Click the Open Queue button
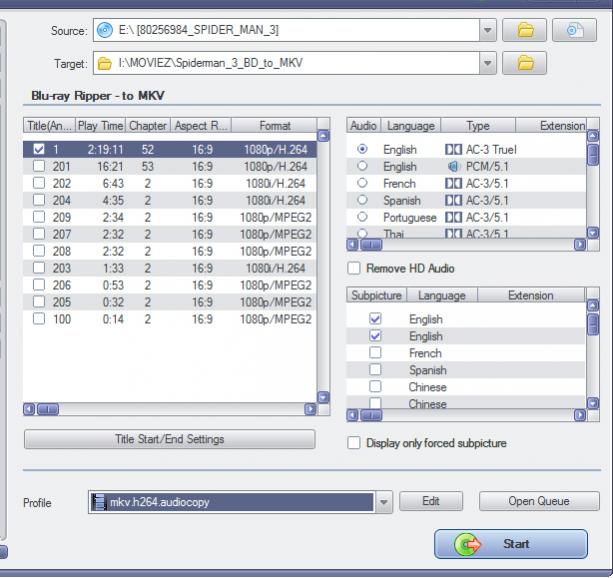This screenshot has width=613, height=578. pos(539,501)
